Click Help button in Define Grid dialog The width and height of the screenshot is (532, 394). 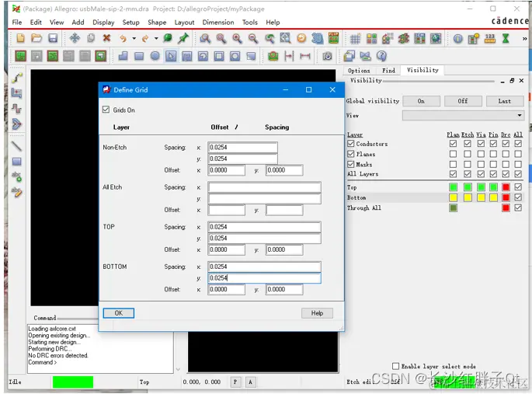317,313
